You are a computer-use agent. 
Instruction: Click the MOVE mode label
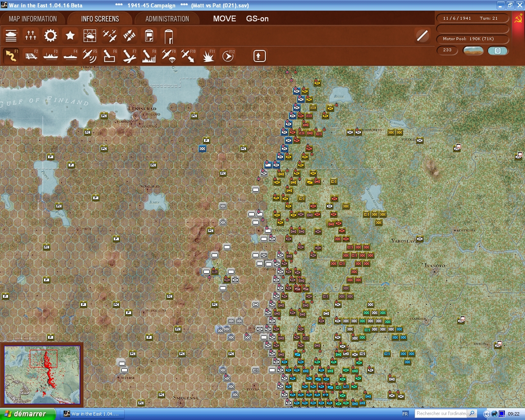(x=224, y=19)
